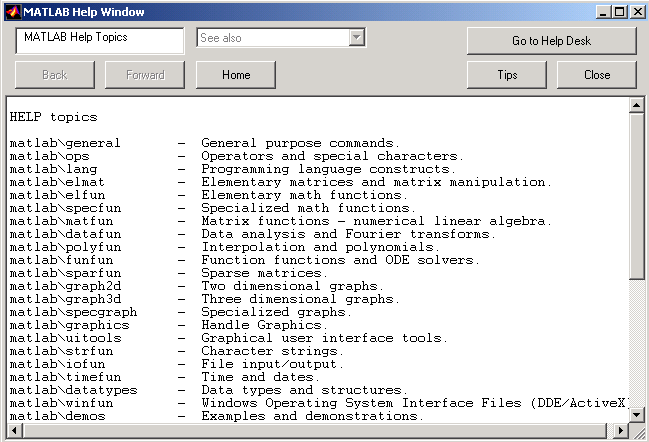This screenshot has height=442, width=649.
Task: Click 'Specialized math functions.' description
Action: (308, 208)
